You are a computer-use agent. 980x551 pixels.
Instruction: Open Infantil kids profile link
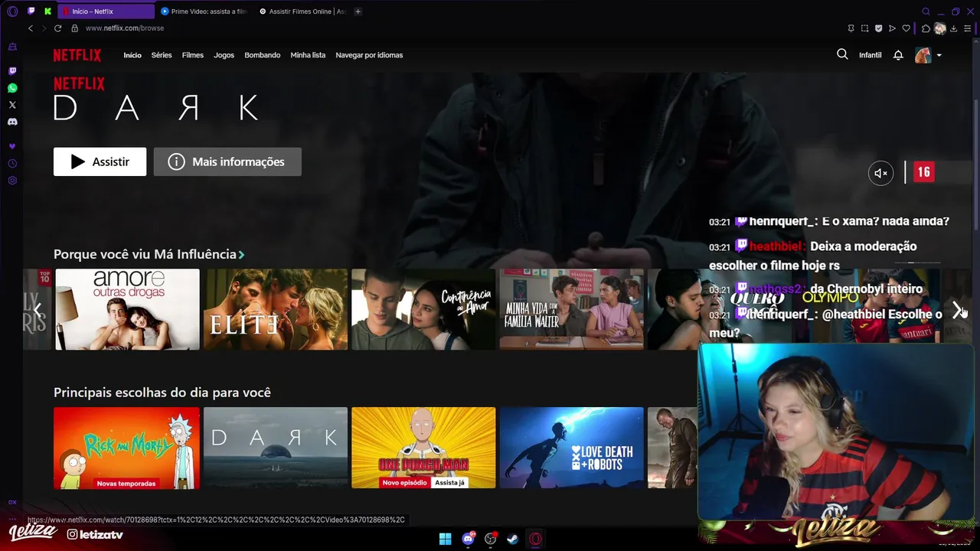click(x=871, y=55)
